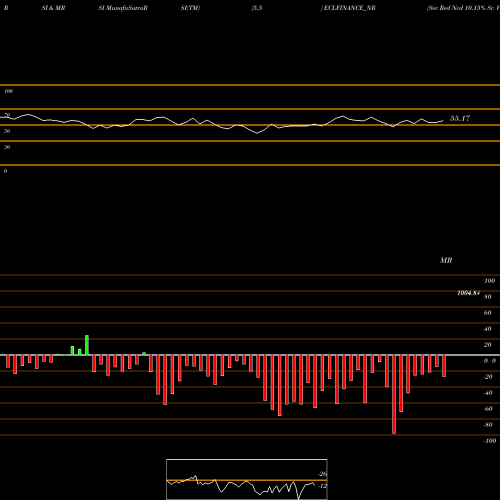Click the MR axis label -80

coord(488,425)
